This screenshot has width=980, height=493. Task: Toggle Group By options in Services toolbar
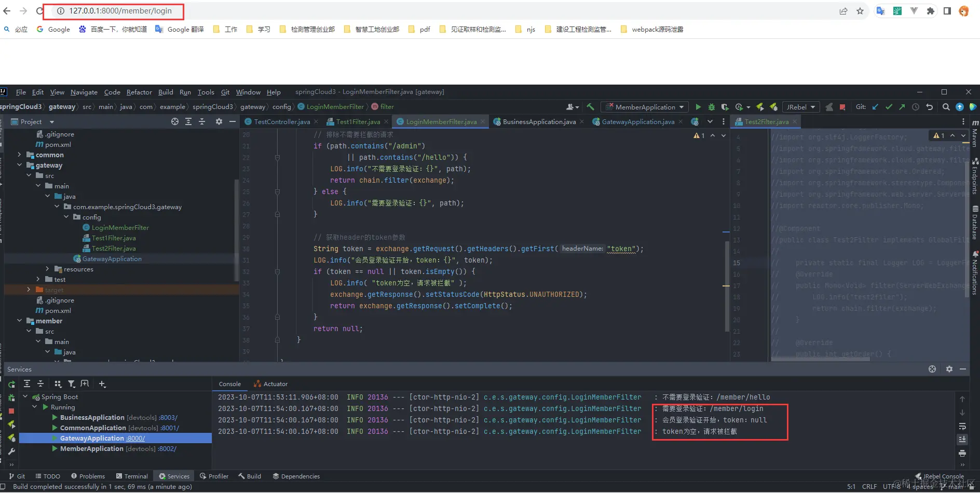click(x=58, y=384)
